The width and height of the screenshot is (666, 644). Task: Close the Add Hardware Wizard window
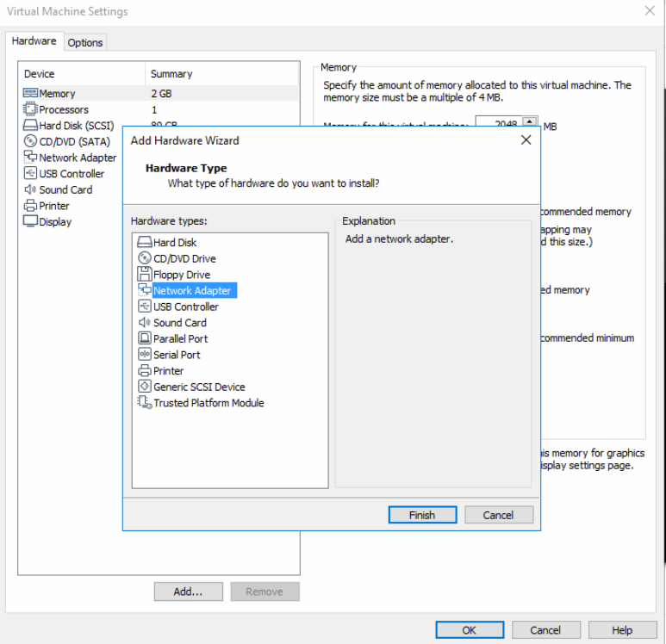(526, 139)
